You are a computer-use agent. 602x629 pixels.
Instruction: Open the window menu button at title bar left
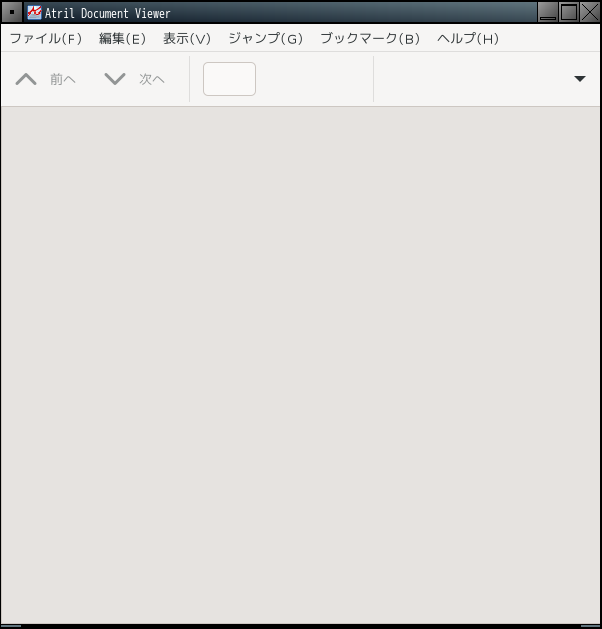tap(12, 12)
